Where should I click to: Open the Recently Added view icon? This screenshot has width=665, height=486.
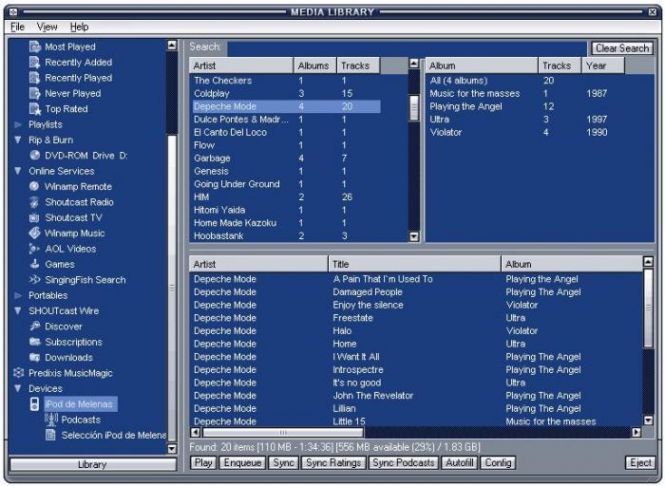click(35, 62)
